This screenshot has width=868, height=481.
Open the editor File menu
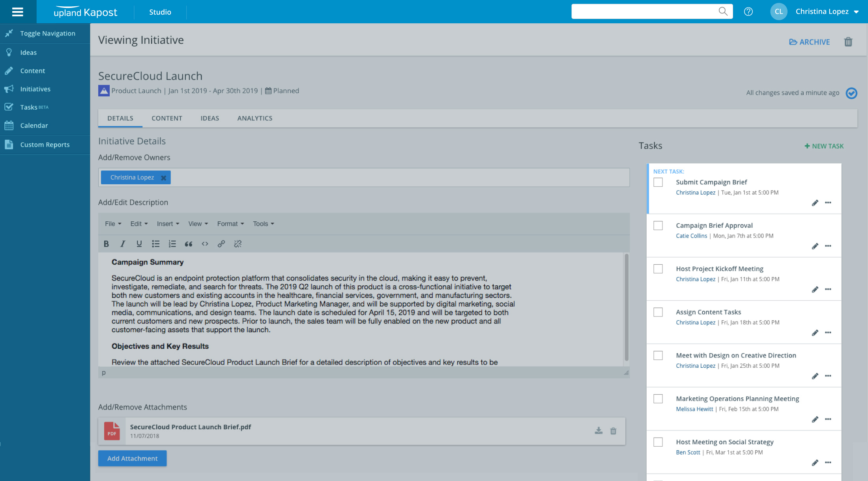click(113, 224)
